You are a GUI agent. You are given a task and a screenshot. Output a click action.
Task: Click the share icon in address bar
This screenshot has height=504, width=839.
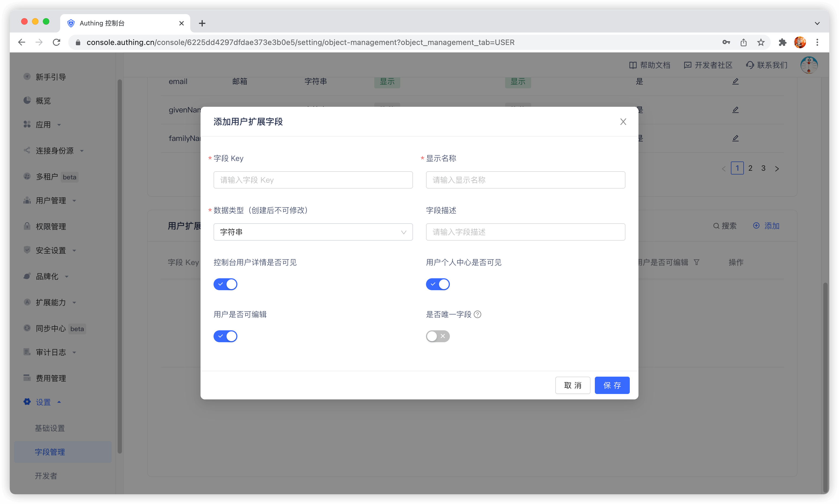point(743,43)
